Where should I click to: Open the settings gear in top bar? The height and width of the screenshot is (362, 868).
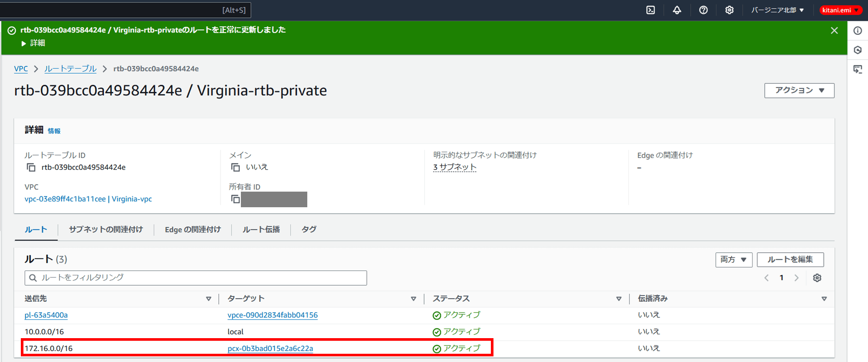730,10
